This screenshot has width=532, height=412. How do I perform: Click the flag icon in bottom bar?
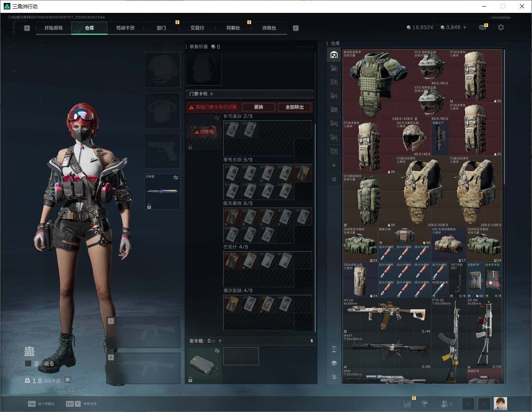pyautogui.click(x=425, y=403)
